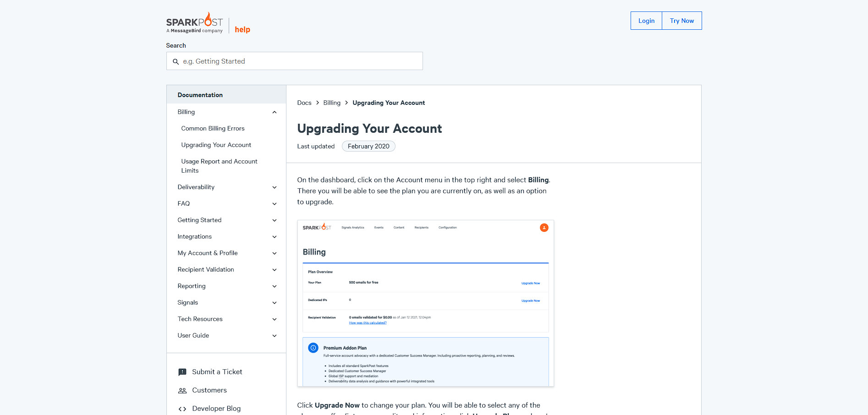Image resolution: width=868 pixels, height=415 pixels.
Task: Click the Submit a Ticket chat icon
Action: pos(182,372)
